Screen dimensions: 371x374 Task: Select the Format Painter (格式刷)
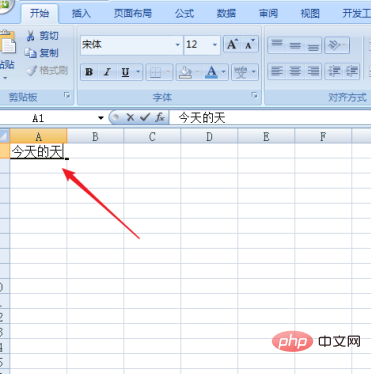click(47, 70)
